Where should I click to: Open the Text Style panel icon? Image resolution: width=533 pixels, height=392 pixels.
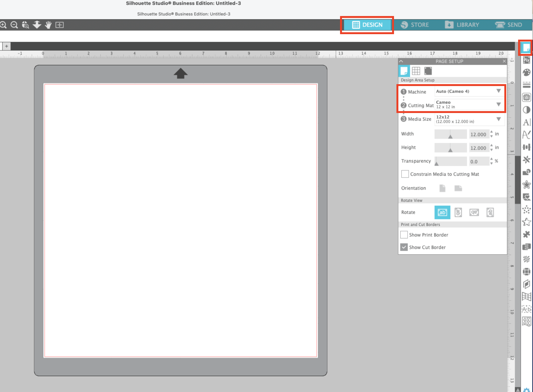(526, 122)
